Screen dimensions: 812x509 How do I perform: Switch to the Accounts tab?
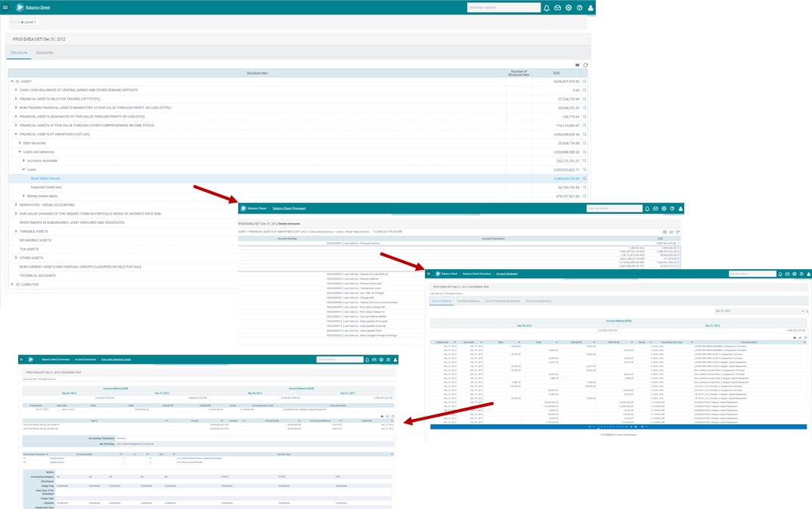click(45, 53)
